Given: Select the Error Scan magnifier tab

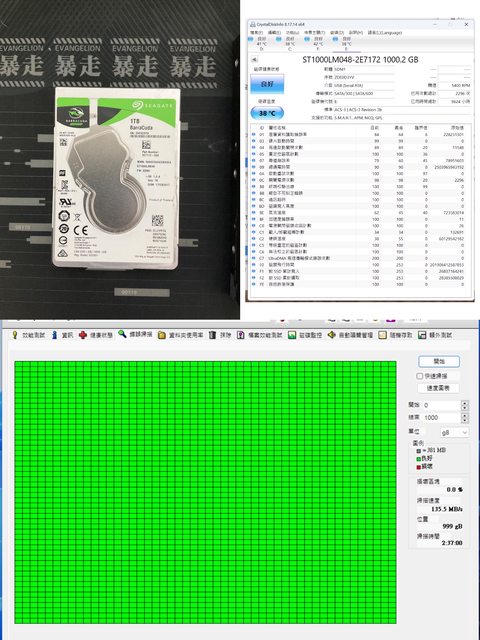Looking at the screenshot, I should tap(136, 334).
